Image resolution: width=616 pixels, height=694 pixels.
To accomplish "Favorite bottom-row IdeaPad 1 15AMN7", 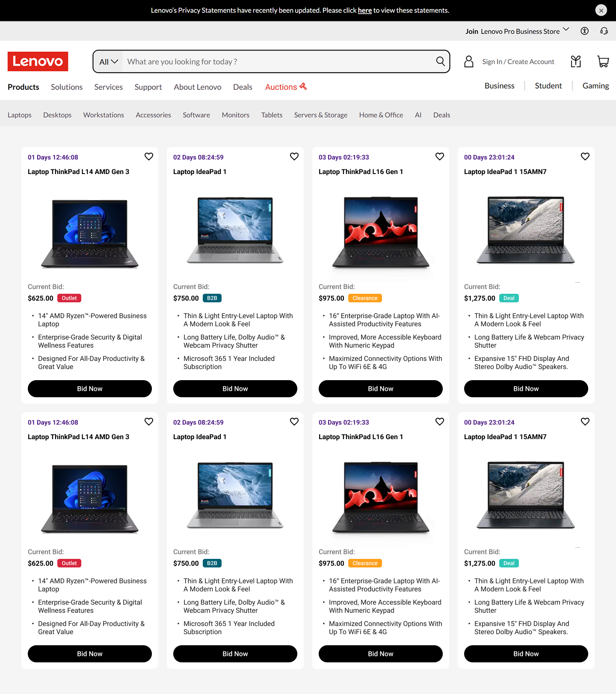I will point(585,422).
